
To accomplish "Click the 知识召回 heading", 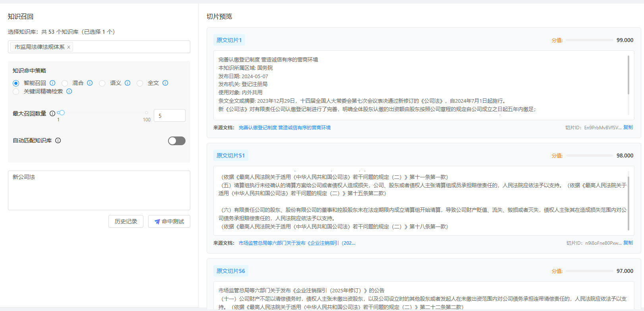I will tap(21, 16).
